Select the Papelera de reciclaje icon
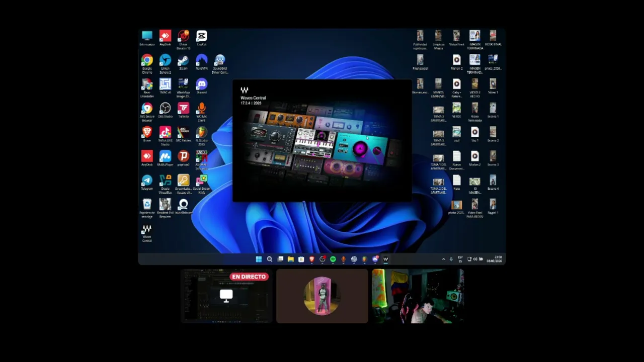644x362 pixels. [x=147, y=209]
